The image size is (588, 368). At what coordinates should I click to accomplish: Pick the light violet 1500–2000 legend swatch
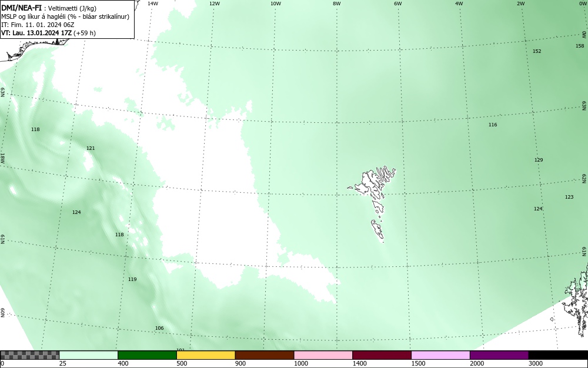click(440, 355)
